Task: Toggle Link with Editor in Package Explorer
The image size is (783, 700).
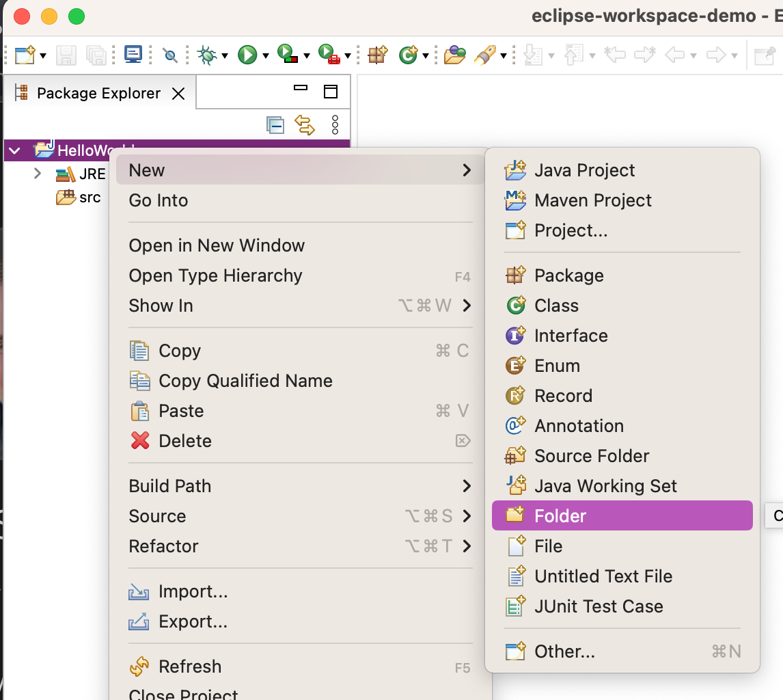Action: [x=305, y=125]
